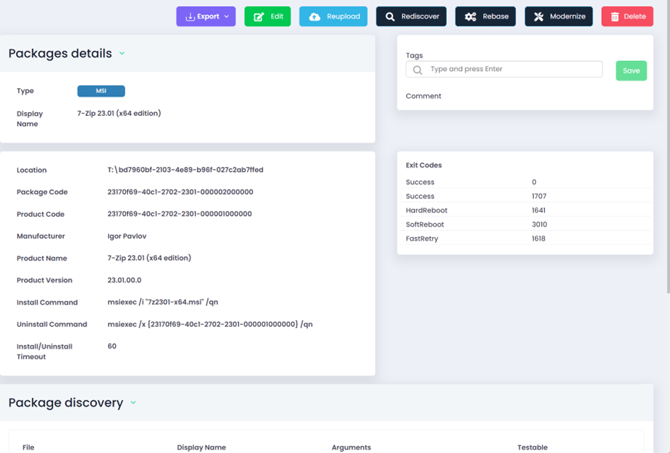Click the Export download icon

click(x=190, y=17)
